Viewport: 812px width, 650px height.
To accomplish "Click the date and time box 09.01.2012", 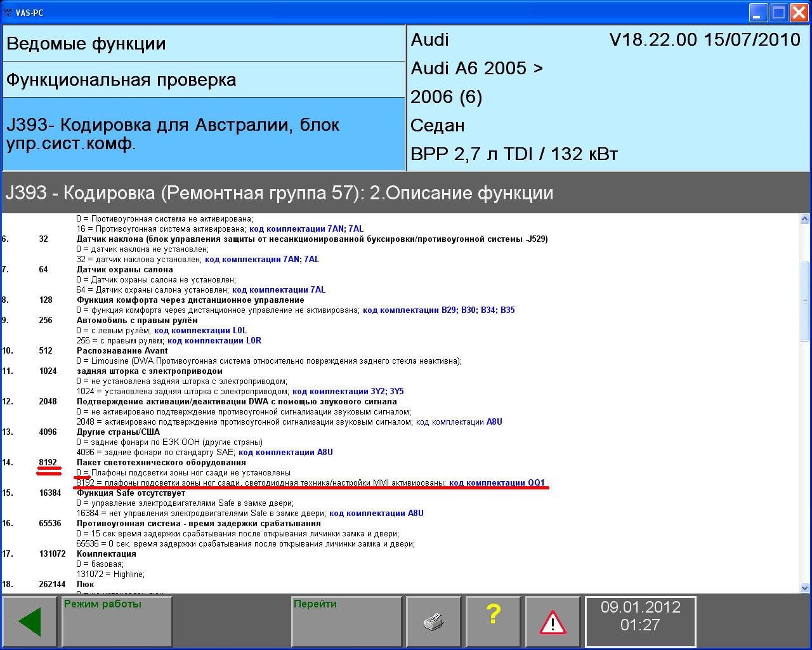I will (x=640, y=623).
